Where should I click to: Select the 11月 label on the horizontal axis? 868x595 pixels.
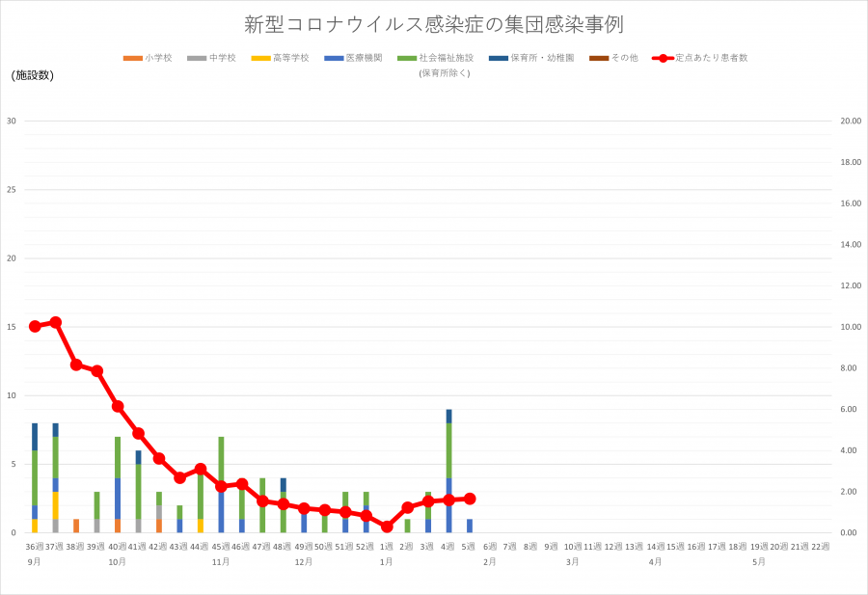(x=222, y=559)
